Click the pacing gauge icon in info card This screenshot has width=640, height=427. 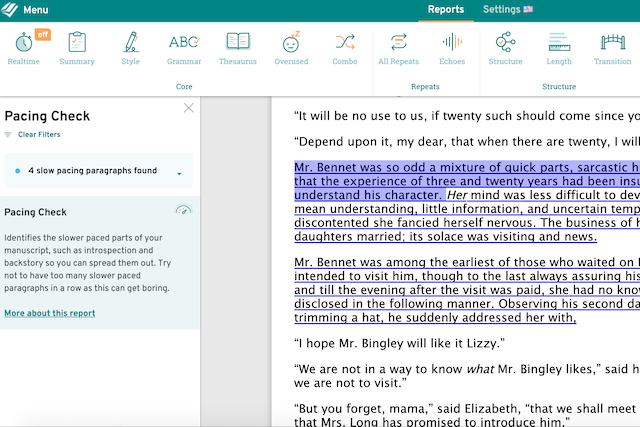(183, 210)
